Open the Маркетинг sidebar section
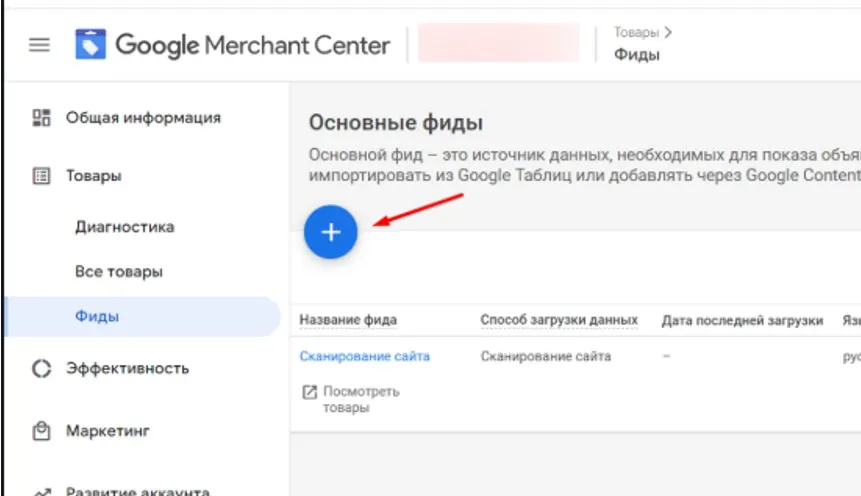Screen dimensions: 861x496 (x=108, y=431)
